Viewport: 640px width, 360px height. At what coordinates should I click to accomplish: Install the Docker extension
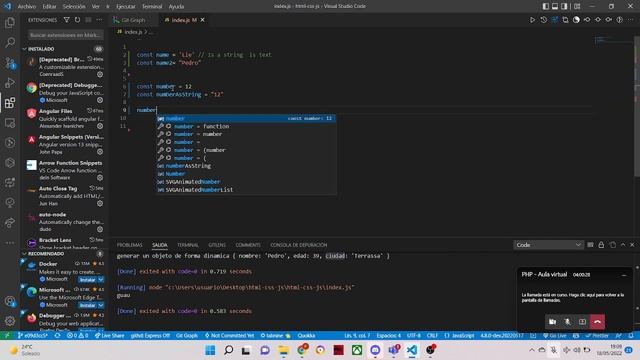[x=87, y=280]
